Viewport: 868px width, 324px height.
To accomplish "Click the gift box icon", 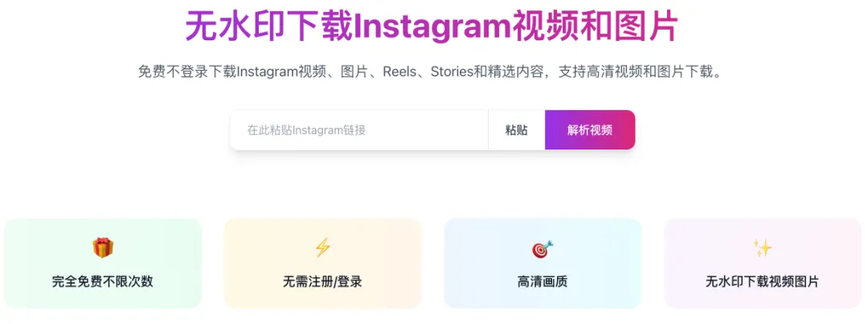I will pyautogui.click(x=103, y=248).
